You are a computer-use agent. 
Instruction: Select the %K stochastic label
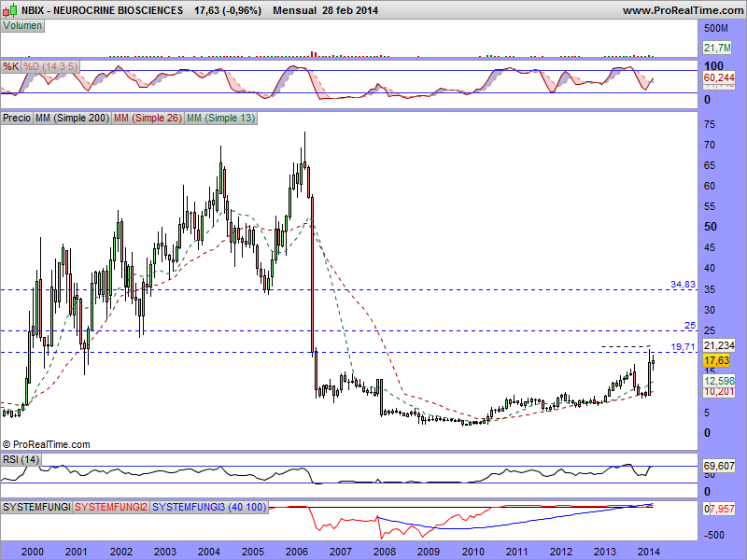point(10,66)
